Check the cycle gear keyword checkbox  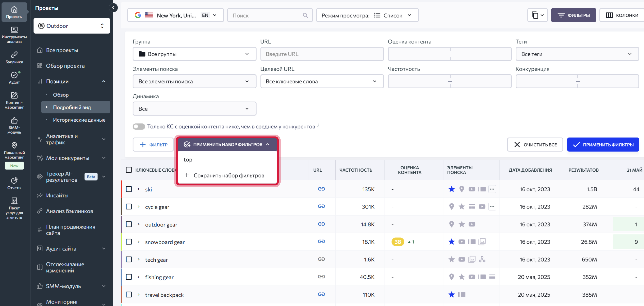coord(129,207)
